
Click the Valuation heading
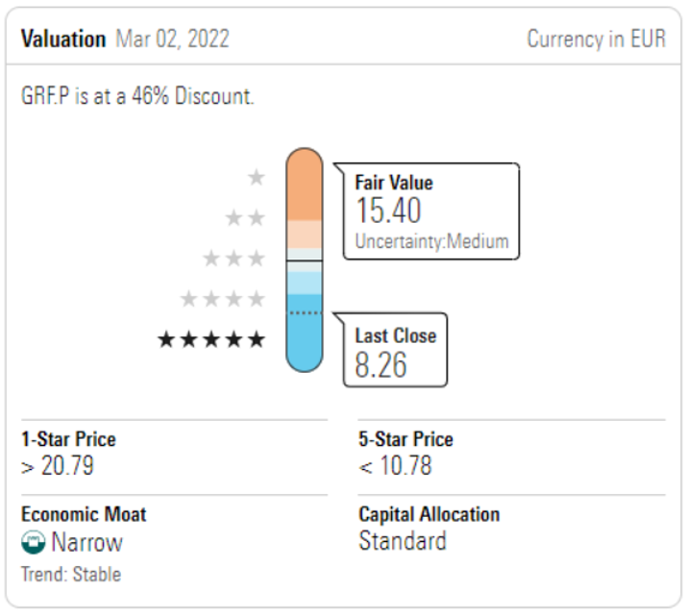coord(63,39)
